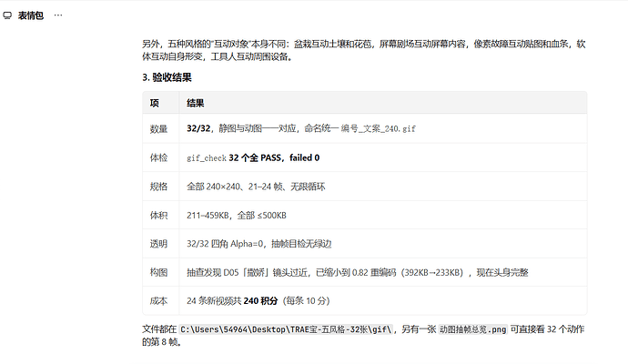
Task: Select the 透明 row label
Action: 158,244
